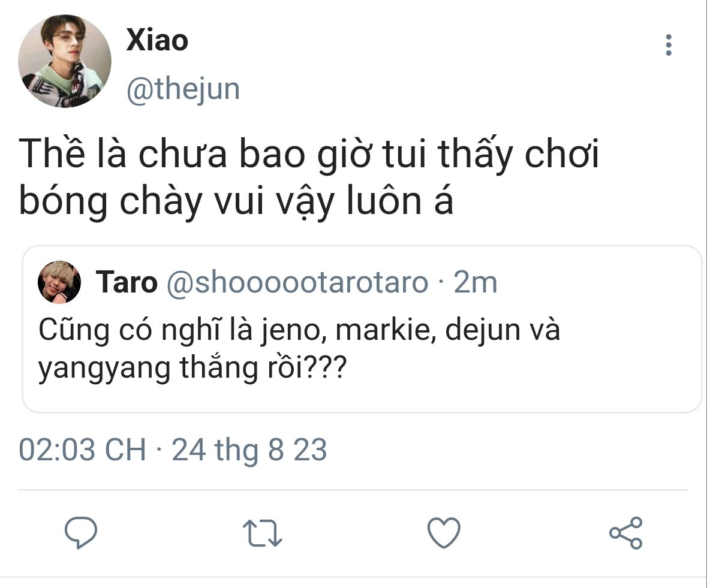This screenshot has width=707, height=588.
Task: Retweet this post with the retweet arrows
Action: [x=263, y=533]
